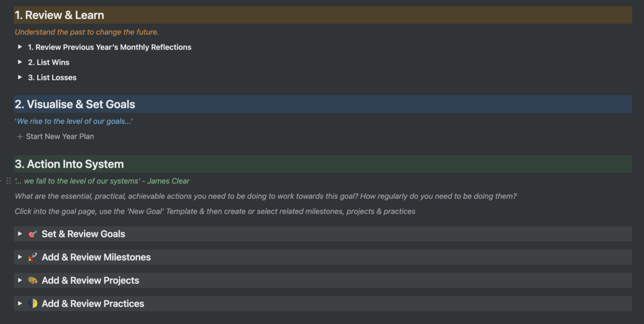644x324 pixels.
Task: Expand the Add & Review Projects toggle triangle
Action: (20, 280)
